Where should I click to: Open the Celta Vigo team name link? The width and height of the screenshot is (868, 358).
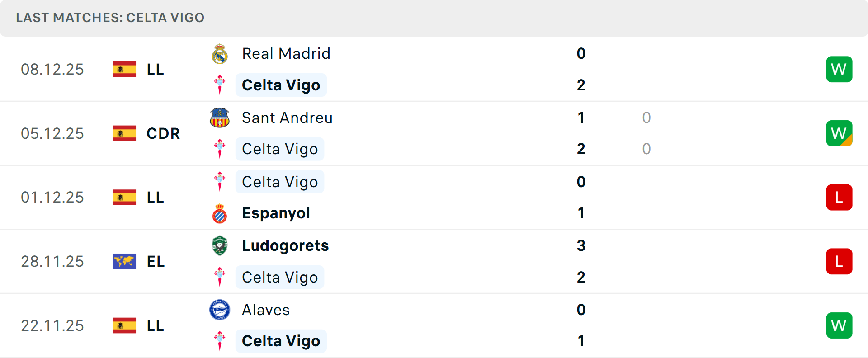pyautogui.click(x=281, y=85)
